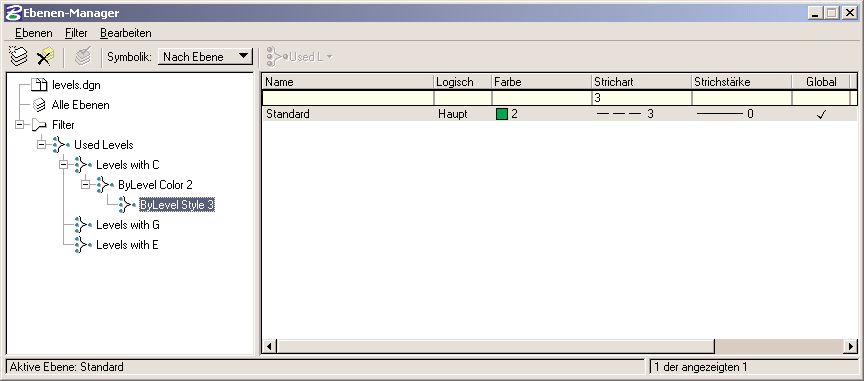Select the Used Levels filter label

point(104,145)
